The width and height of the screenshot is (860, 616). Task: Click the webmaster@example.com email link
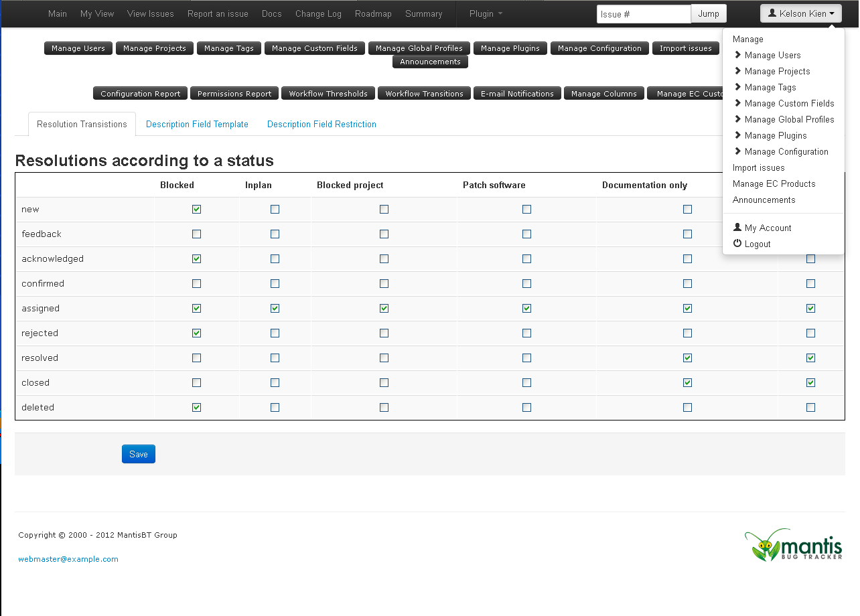68,559
